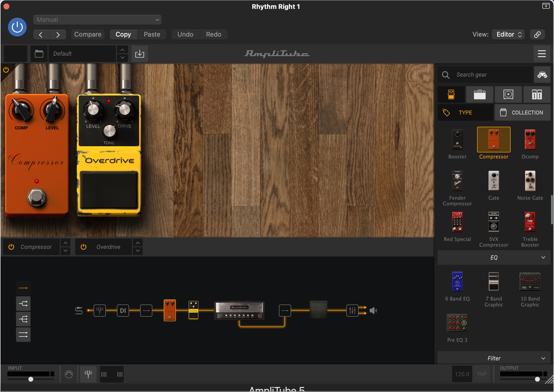The width and height of the screenshot is (554, 392).
Task: Click the link chain icon
Action: click(537, 35)
